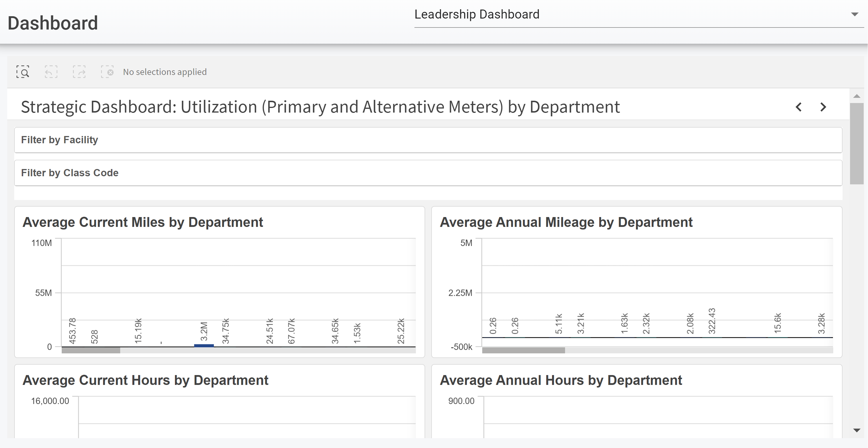Click the step forward selection icon
Screen dimensions: 868x448
tap(79, 72)
